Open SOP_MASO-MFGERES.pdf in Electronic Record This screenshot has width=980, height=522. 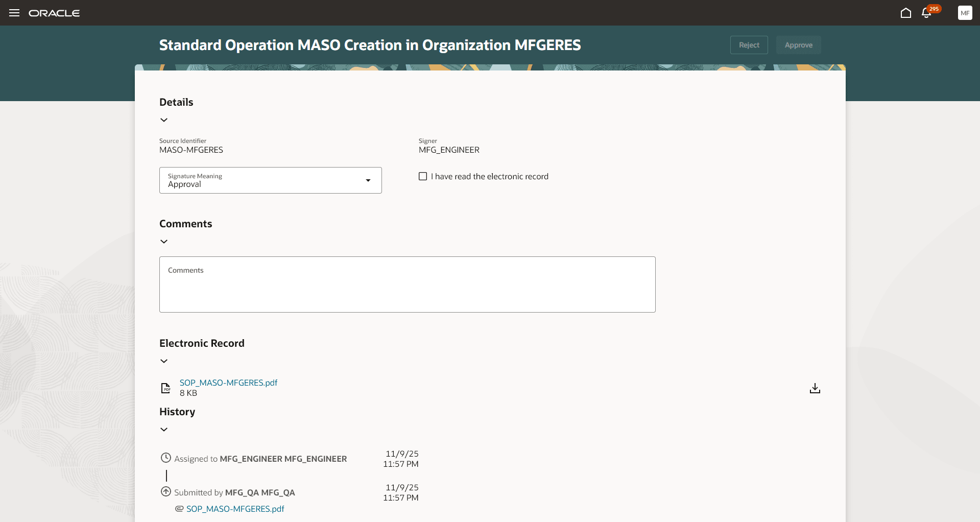pos(228,382)
